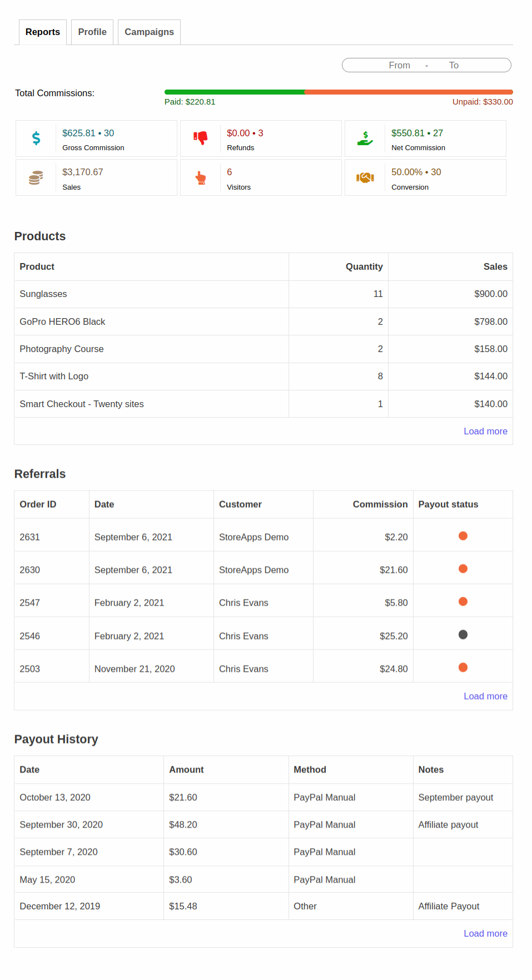532x980 pixels.
Task: Load more referrals in Referrals table
Action: (485, 696)
